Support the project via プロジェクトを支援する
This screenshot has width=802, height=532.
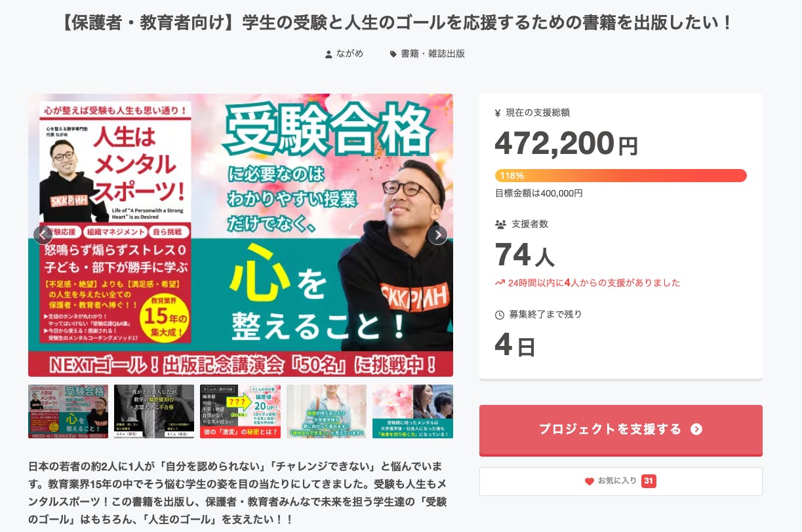[620, 430]
